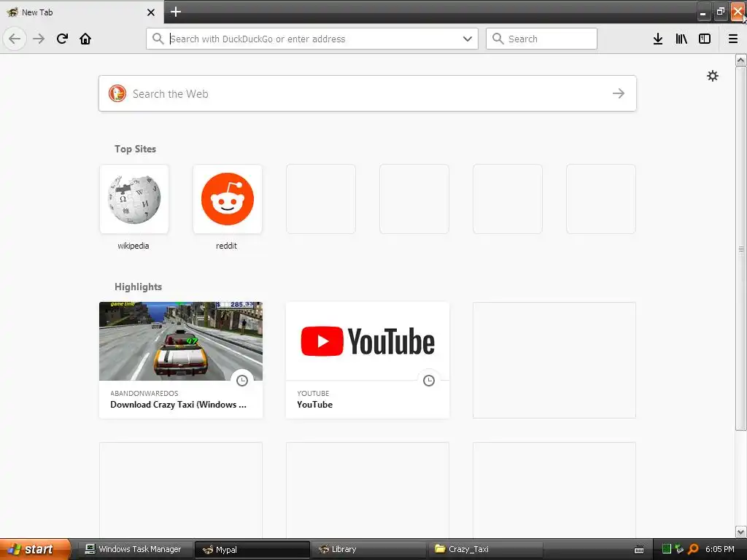Click the YouTube highlight title text
The height and width of the screenshot is (560, 747).
[x=314, y=405]
